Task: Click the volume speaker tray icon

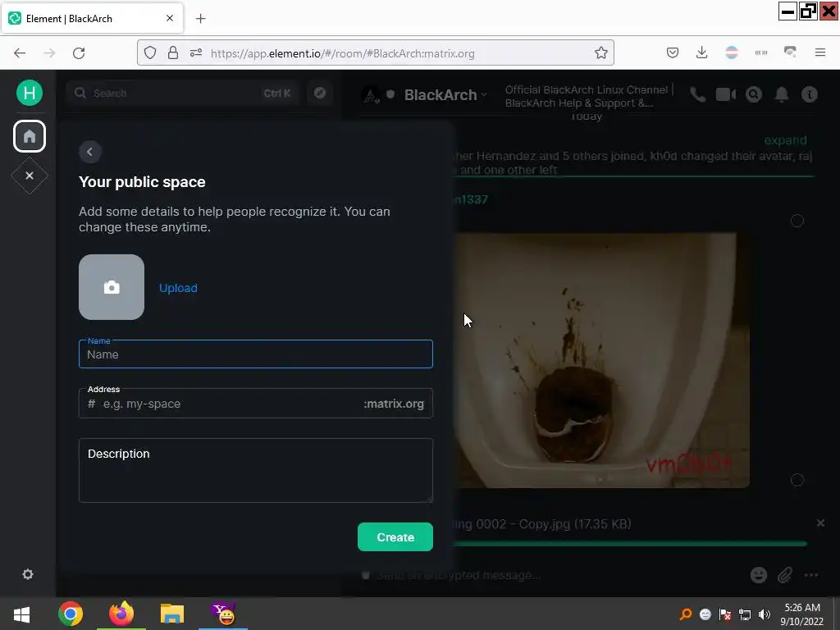Action: click(765, 614)
